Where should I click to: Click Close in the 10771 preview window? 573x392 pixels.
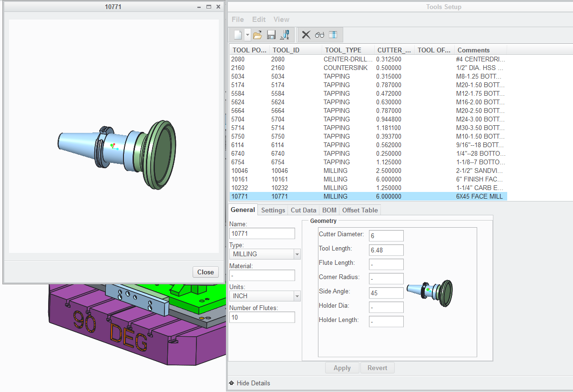(x=205, y=272)
